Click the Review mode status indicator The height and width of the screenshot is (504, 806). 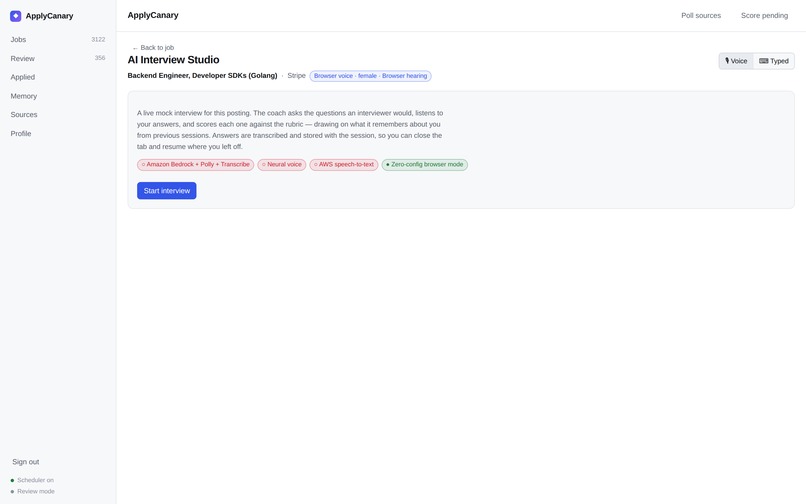coord(32,491)
